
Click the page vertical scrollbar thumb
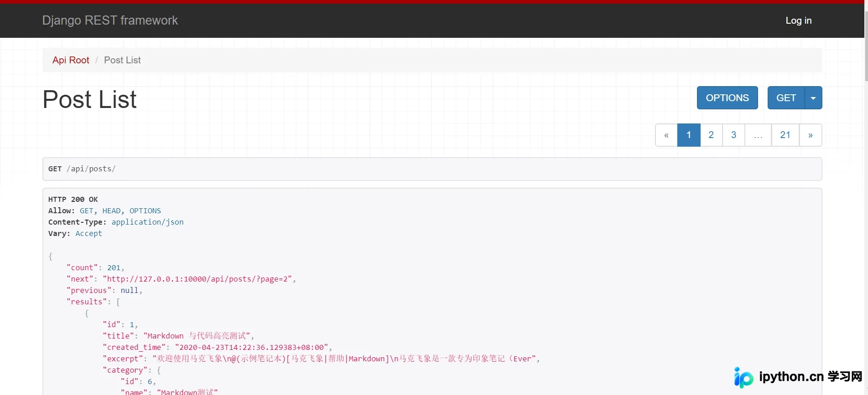865,46
